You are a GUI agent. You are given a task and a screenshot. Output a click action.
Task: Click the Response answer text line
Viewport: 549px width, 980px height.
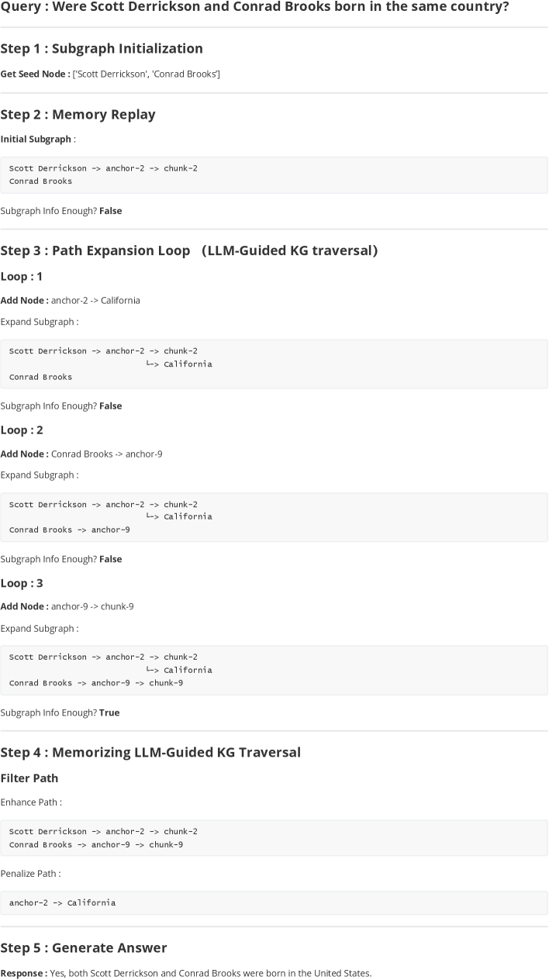point(186,973)
